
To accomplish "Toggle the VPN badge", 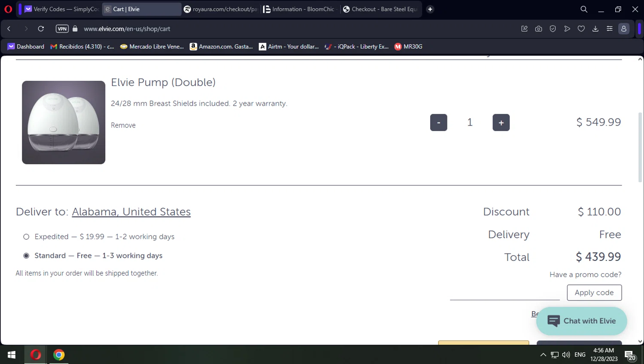I will [62, 29].
